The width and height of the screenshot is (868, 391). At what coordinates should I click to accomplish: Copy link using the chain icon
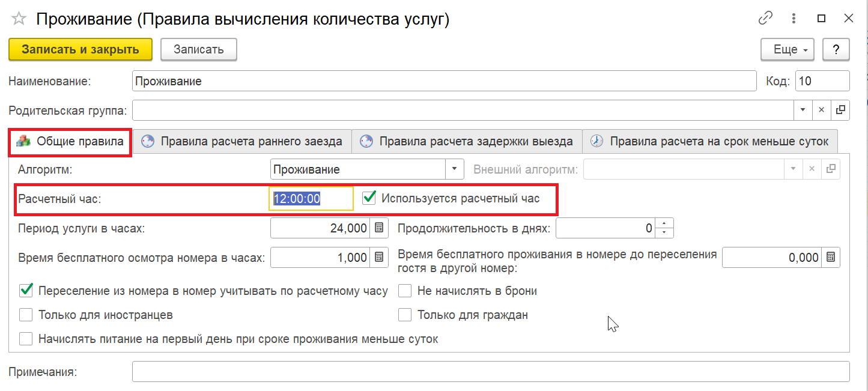[x=765, y=19]
